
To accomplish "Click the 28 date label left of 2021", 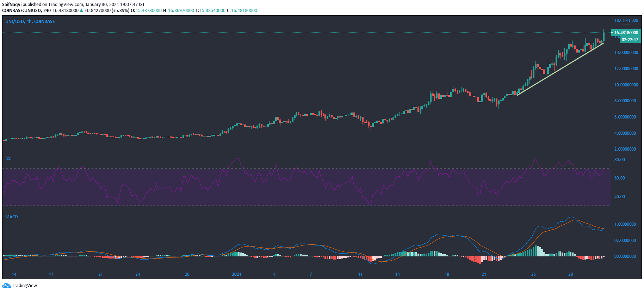I will pyautogui.click(x=187, y=274).
